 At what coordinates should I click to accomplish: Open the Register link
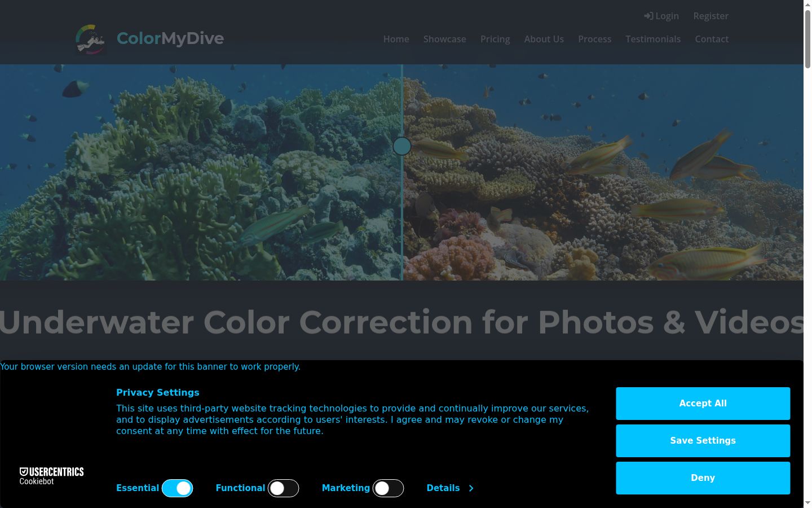710,16
